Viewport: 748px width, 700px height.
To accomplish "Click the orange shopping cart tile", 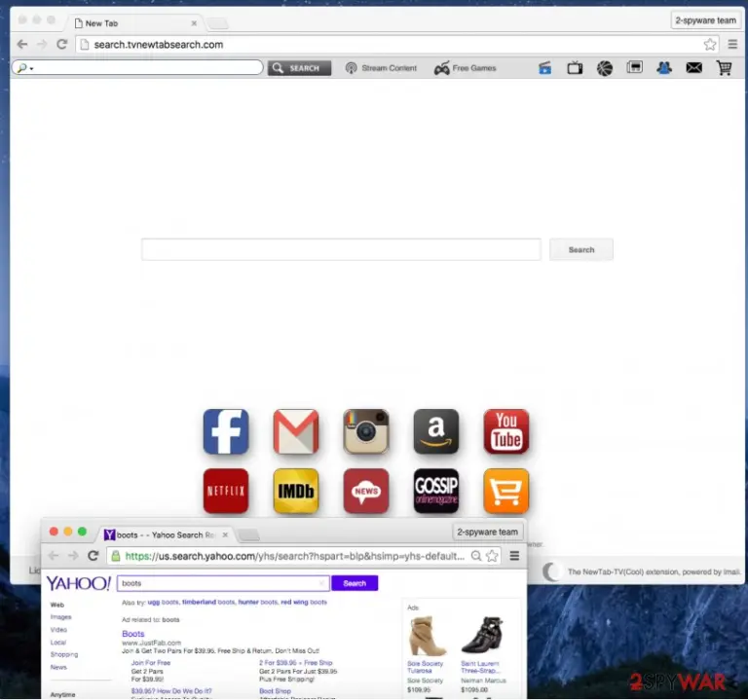I will click(x=506, y=491).
